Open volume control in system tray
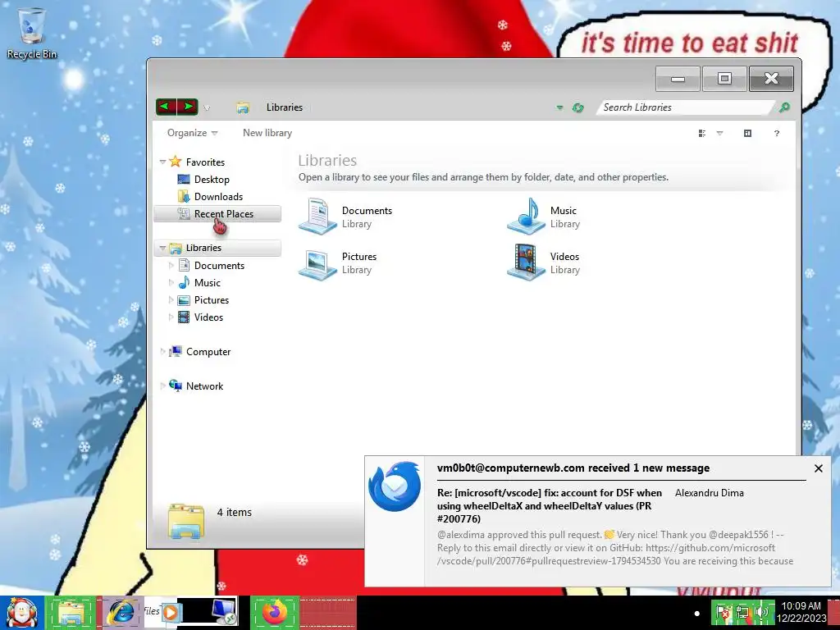 761,613
